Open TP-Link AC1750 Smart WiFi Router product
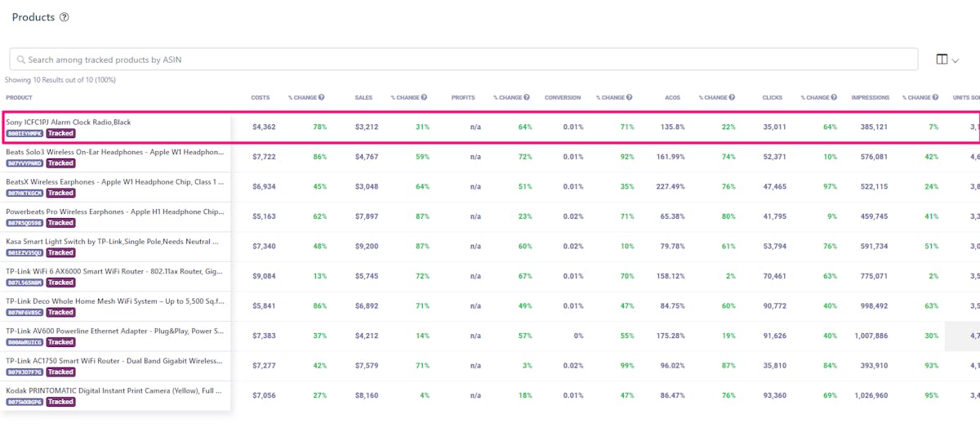 (x=114, y=361)
